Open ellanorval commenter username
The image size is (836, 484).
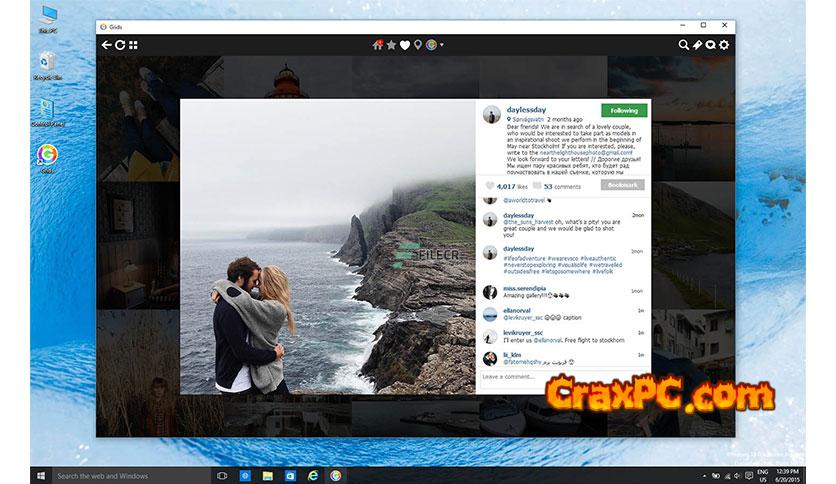[517, 310]
